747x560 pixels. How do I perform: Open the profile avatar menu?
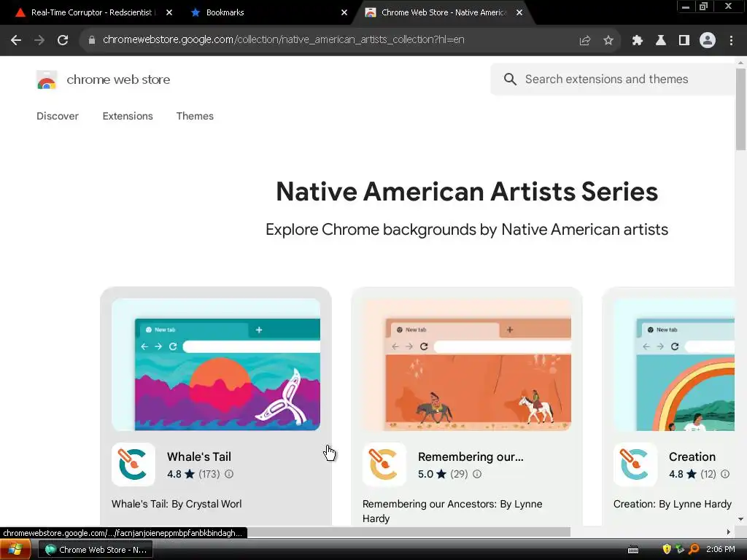pyautogui.click(x=708, y=40)
